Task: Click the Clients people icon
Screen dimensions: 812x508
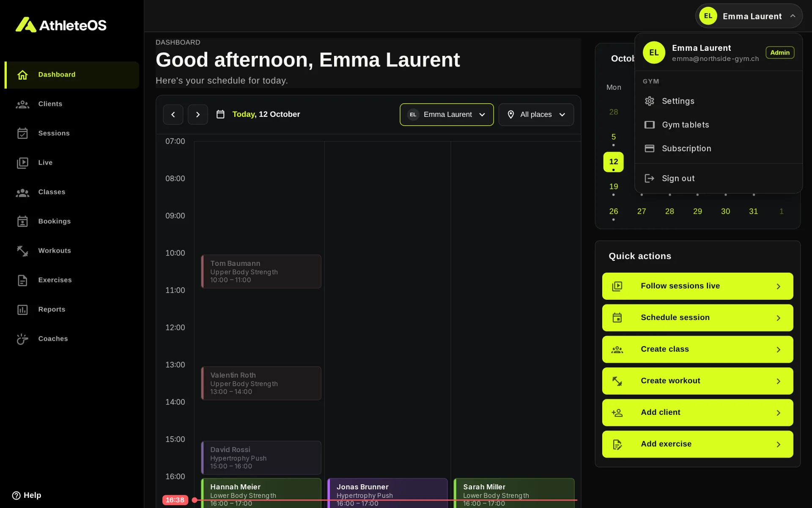Action: (x=22, y=104)
